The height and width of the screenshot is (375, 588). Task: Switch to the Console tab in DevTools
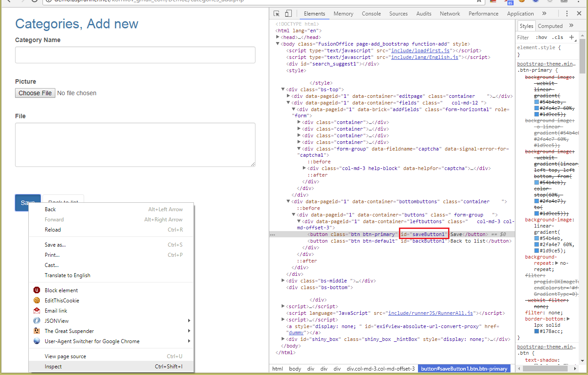tap(371, 14)
